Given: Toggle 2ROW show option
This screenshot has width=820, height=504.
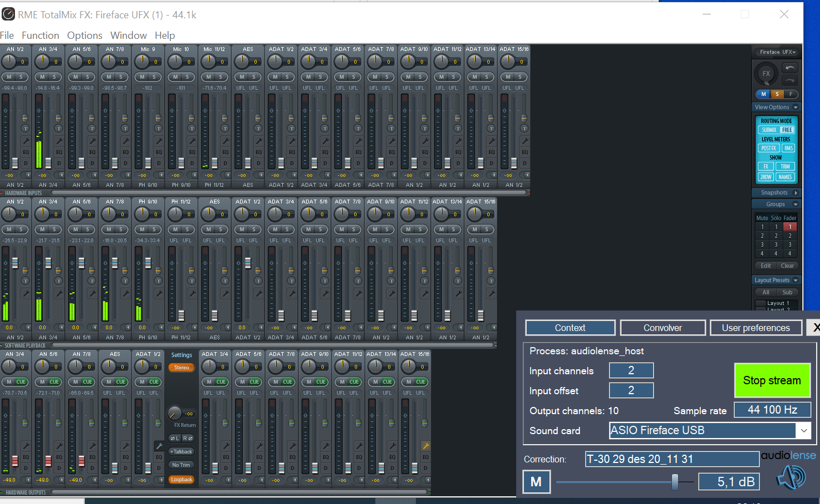Looking at the screenshot, I should (x=766, y=177).
